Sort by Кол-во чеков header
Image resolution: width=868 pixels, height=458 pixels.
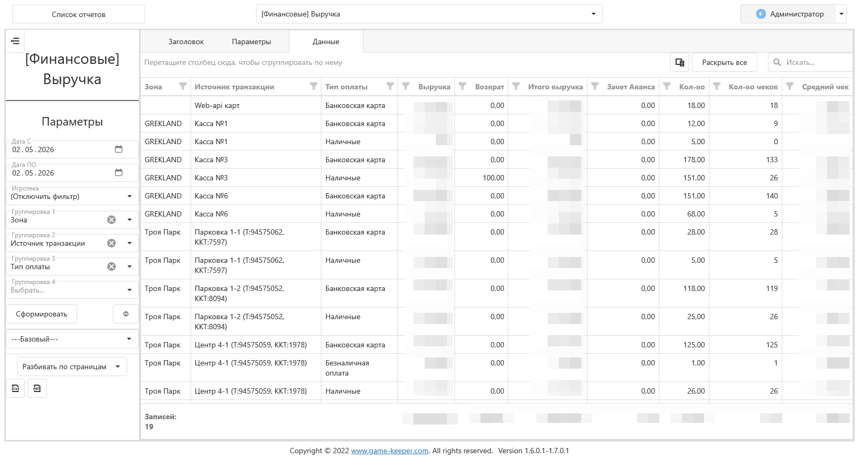coord(753,87)
